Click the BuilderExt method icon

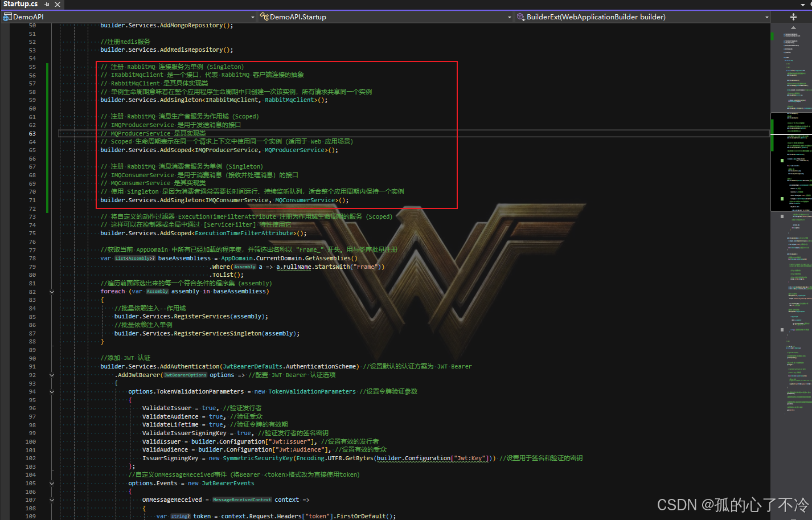click(x=520, y=17)
